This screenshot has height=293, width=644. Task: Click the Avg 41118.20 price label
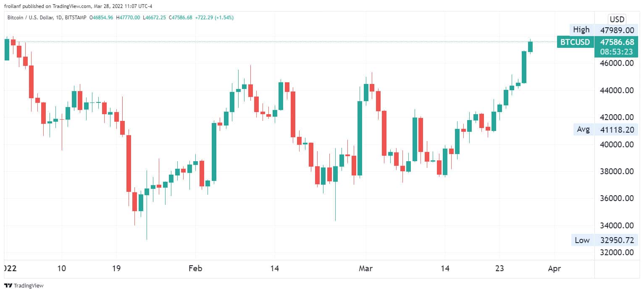pos(605,130)
